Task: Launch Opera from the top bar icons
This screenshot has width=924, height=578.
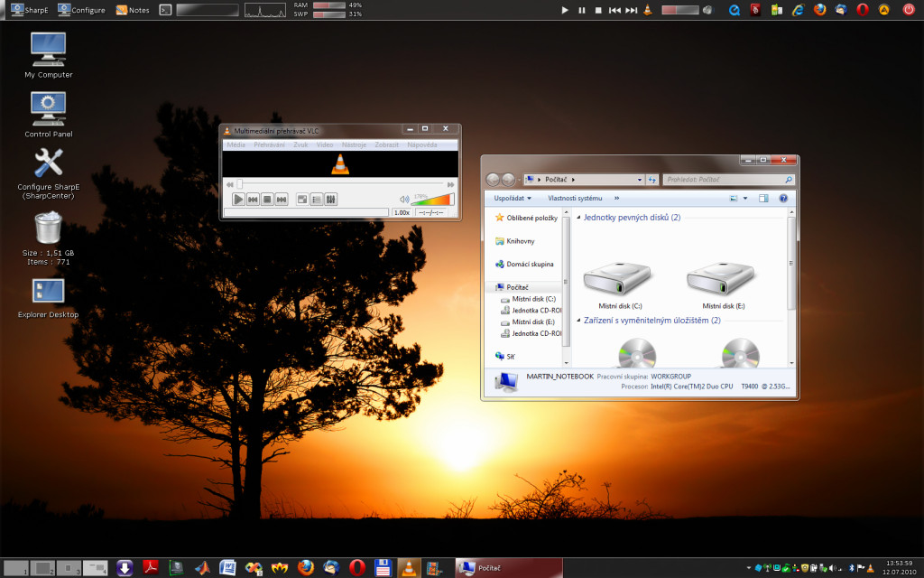Action: coord(863,9)
